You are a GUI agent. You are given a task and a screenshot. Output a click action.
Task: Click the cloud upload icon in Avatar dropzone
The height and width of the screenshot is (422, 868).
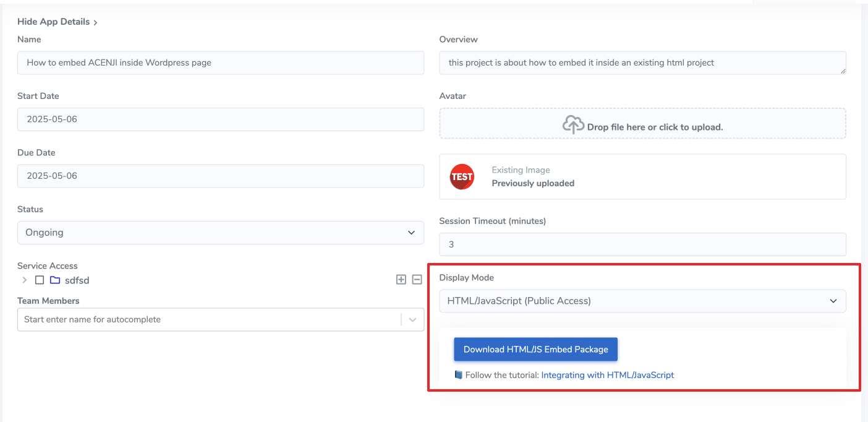(574, 124)
